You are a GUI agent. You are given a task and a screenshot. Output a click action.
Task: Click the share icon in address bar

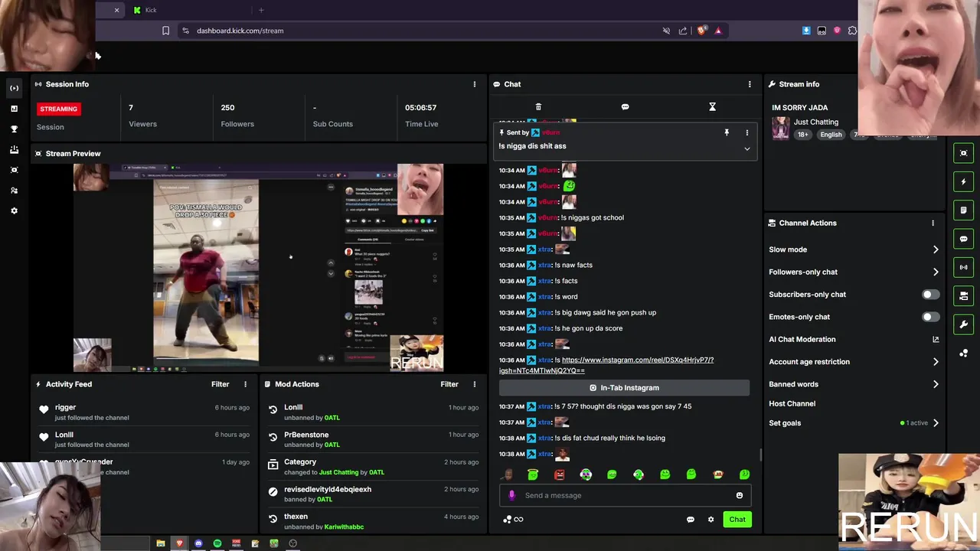coord(683,31)
